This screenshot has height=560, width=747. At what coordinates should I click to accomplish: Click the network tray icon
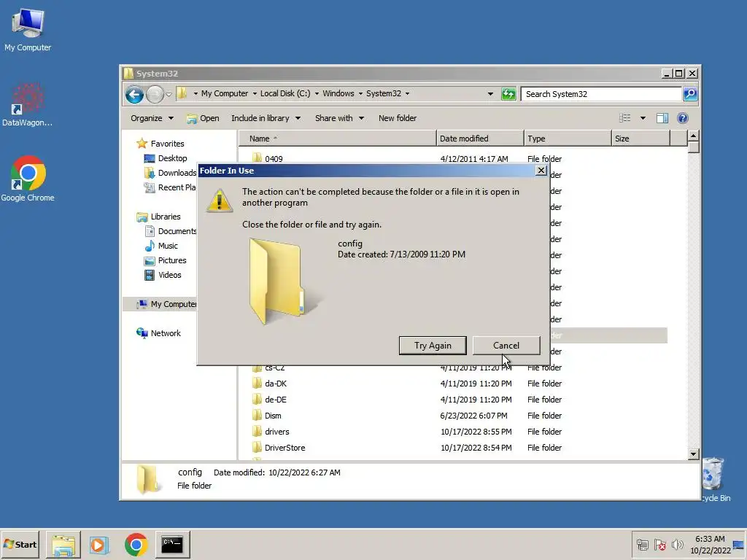(642, 544)
